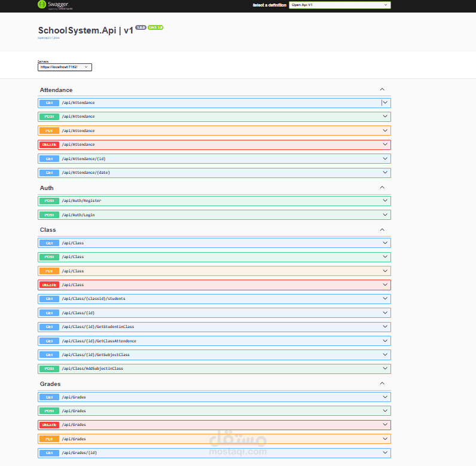Open the 'Select a definition' dropdown
Viewport: 476px width, 466px height.
click(340, 5)
